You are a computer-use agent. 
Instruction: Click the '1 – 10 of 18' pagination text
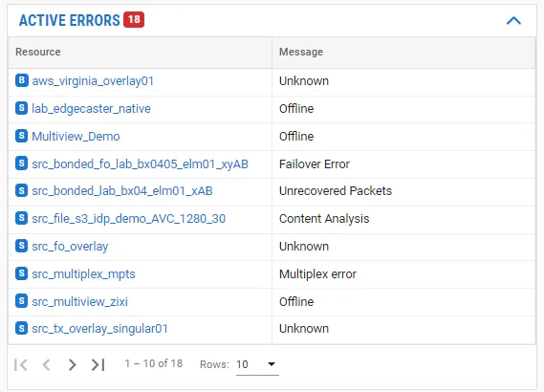point(153,363)
